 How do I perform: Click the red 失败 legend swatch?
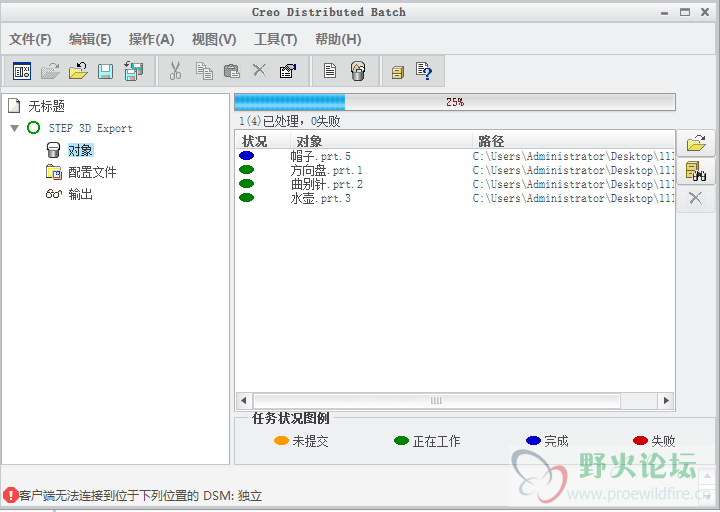[640, 440]
